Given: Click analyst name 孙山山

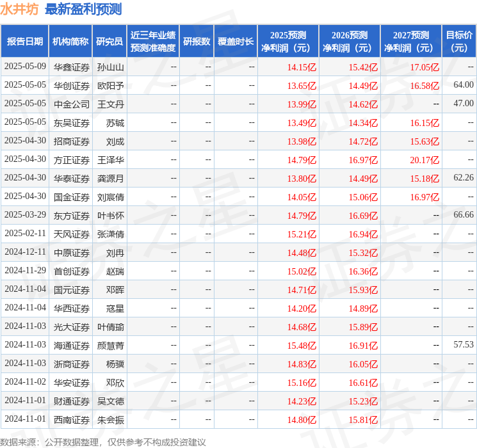Looking at the screenshot, I should (x=110, y=67).
